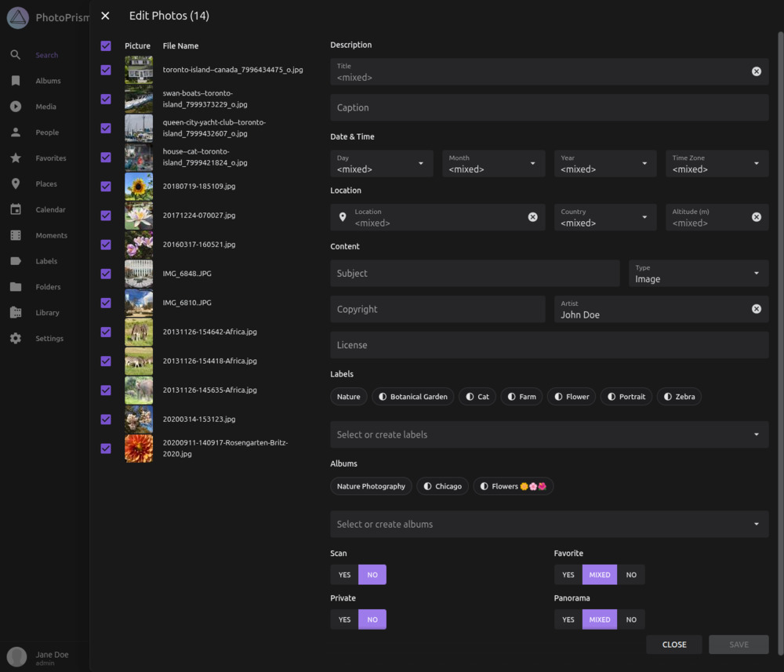Screen dimensions: 784x672
Task: Open the Month dropdown
Action: click(493, 163)
